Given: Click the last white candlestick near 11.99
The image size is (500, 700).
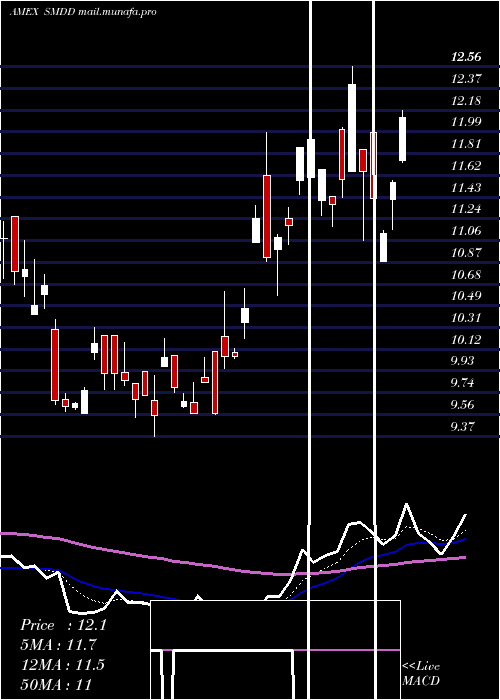Looking at the screenshot, I should pos(403,139).
